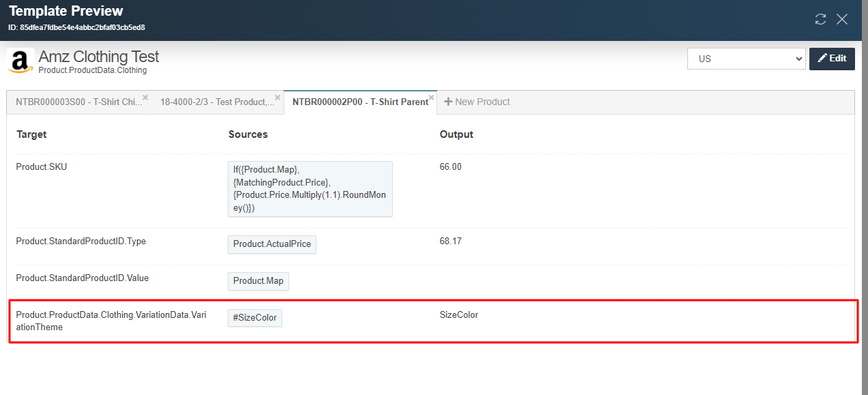Close the Template Preview dialog
Viewport: 868px width, 395px height.
842,20
